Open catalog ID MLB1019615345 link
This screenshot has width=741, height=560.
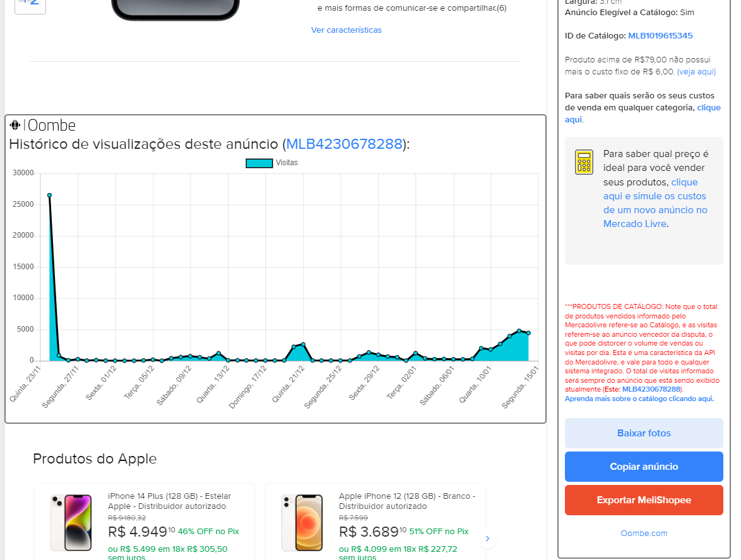click(x=660, y=36)
